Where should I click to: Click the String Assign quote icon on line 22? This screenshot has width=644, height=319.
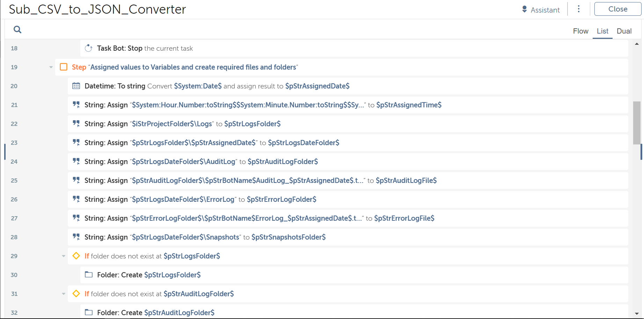click(76, 123)
